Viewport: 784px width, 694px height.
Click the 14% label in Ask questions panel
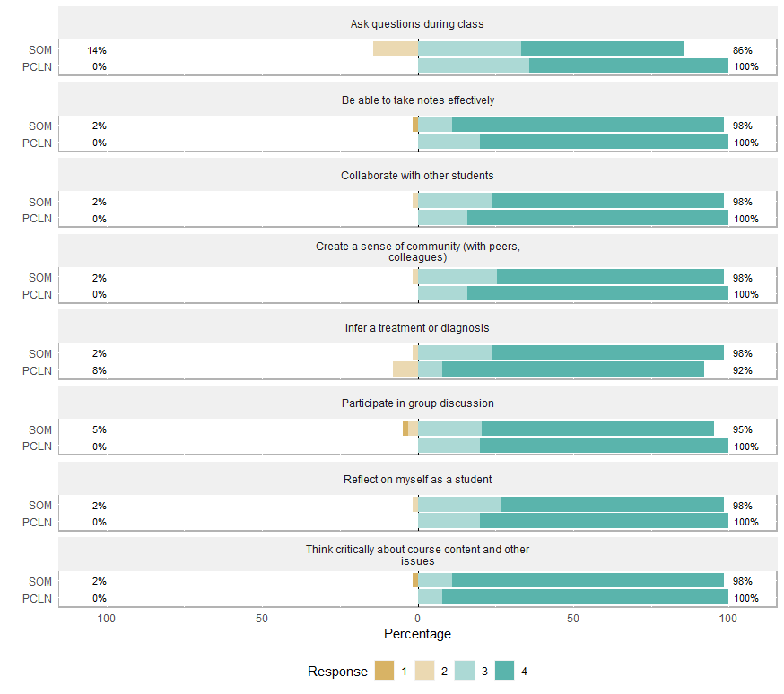click(x=97, y=51)
